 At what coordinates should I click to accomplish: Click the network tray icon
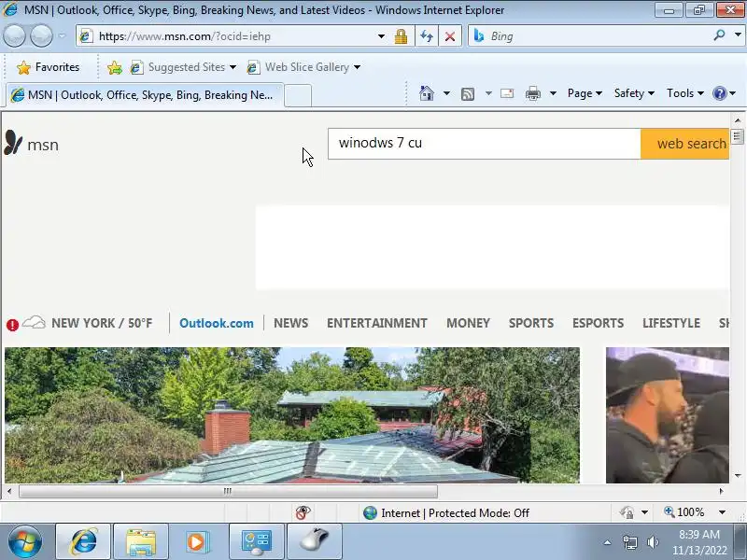tap(630, 542)
